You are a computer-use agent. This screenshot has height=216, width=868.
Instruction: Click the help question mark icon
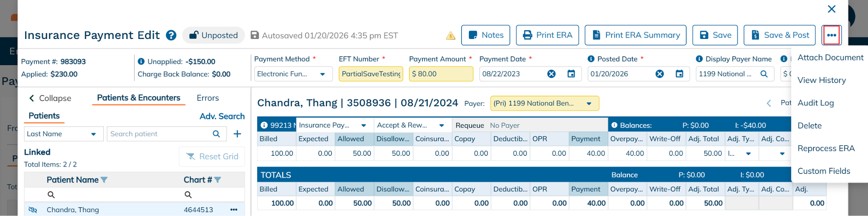click(x=171, y=35)
